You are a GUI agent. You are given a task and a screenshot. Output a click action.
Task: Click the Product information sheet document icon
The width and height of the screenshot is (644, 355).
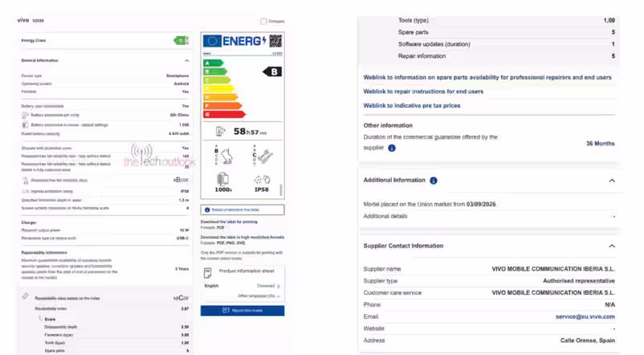click(x=208, y=272)
